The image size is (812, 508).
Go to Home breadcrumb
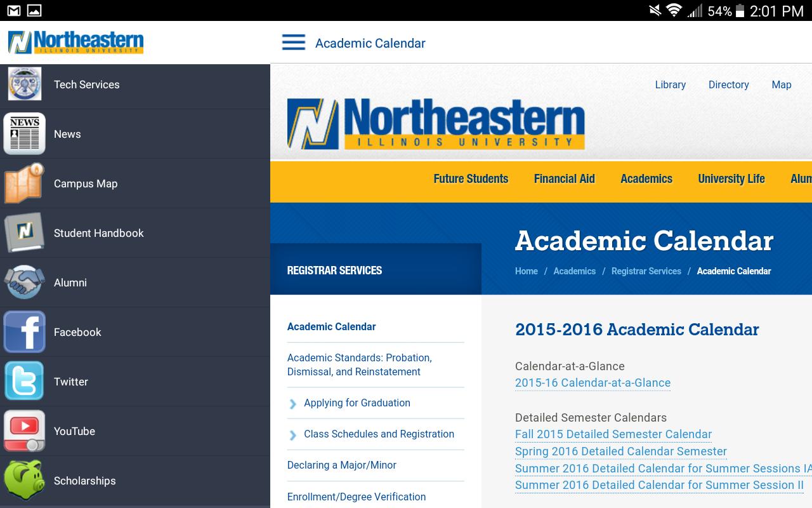pos(527,271)
